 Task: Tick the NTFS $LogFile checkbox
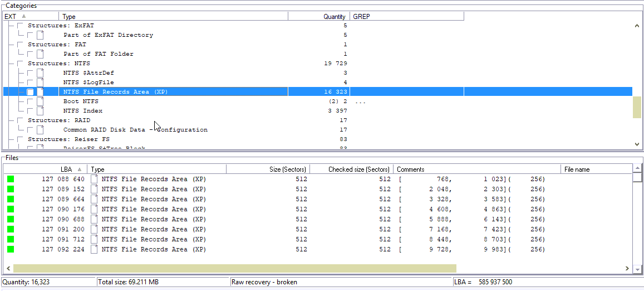tap(31, 83)
